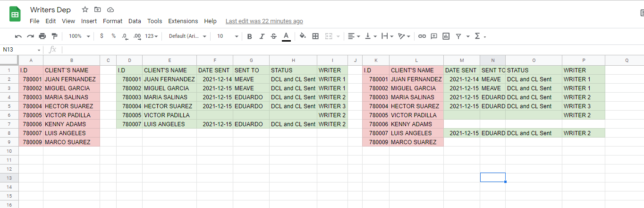
Task: Click the create filter icon
Action: (x=458, y=36)
